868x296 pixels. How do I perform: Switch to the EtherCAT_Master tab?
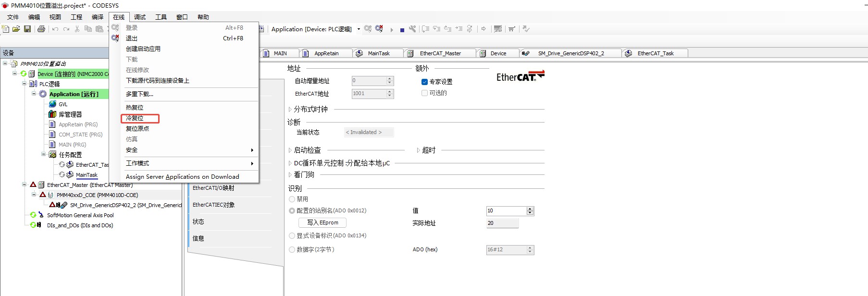coord(440,53)
